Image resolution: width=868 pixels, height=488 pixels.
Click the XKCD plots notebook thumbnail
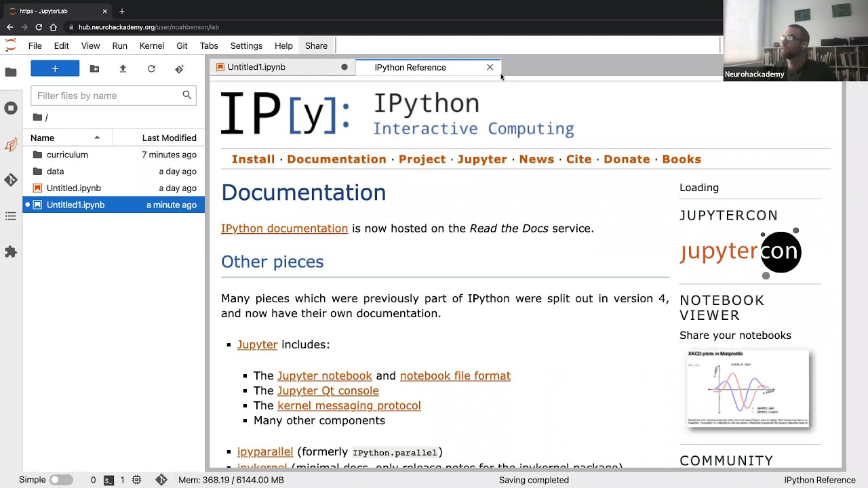click(748, 390)
